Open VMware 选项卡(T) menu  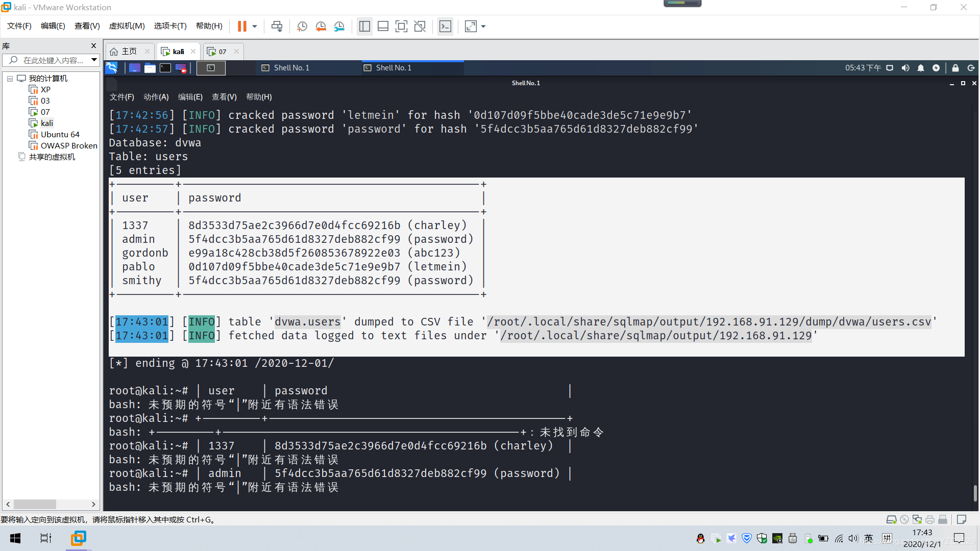tap(170, 26)
